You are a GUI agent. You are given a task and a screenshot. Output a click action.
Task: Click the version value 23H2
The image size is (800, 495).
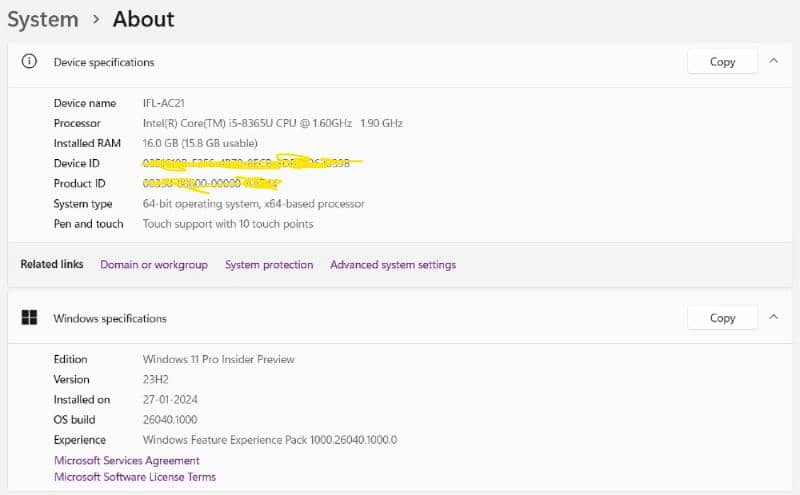(155, 379)
